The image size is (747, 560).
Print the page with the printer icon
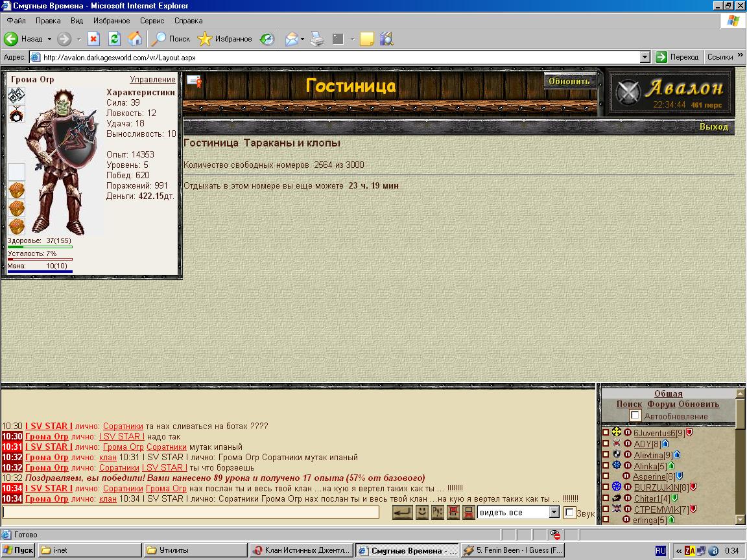(x=317, y=39)
